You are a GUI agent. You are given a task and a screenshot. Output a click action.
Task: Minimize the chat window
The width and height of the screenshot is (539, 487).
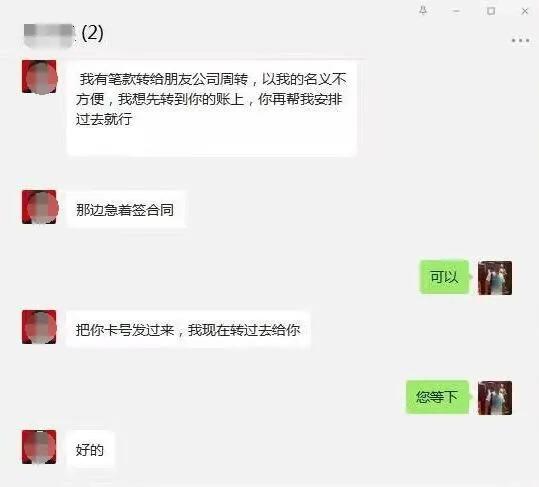tap(456, 11)
